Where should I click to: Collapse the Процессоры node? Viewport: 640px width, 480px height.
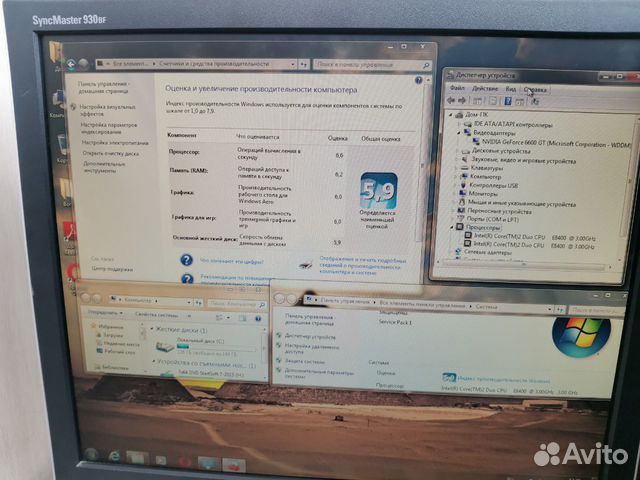[x=453, y=227]
